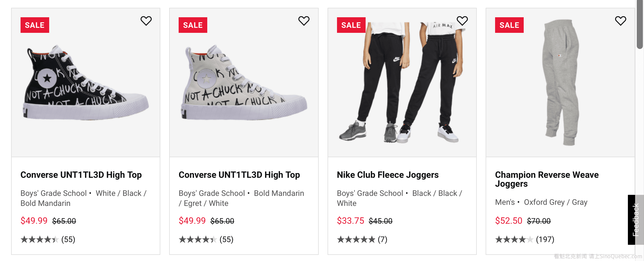Click SALE badge on Nike joggers
This screenshot has height=261, width=644.
pos(351,25)
